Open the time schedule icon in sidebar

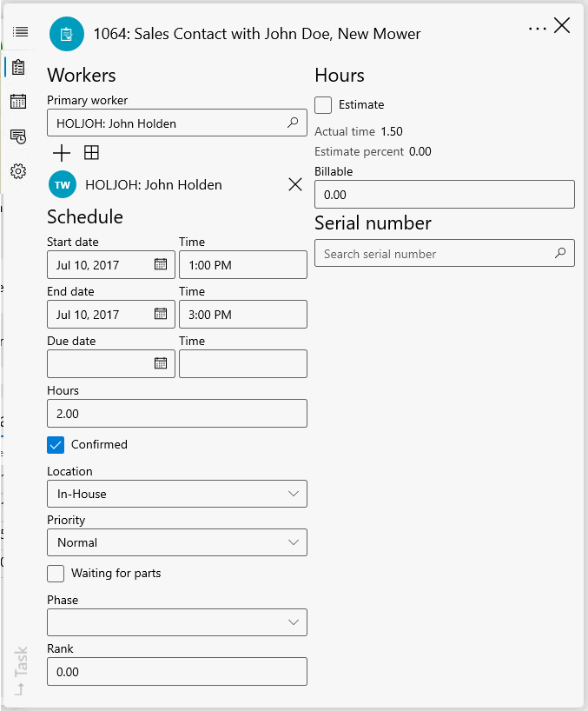pos(18,136)
